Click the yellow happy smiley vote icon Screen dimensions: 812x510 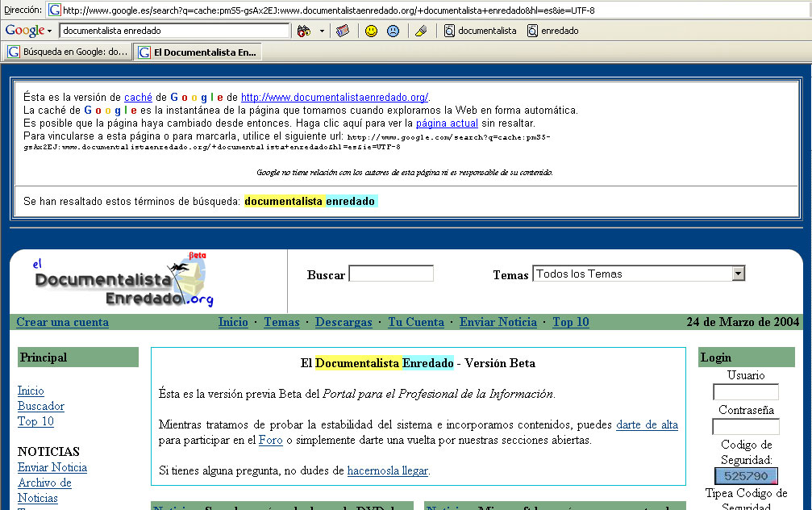[x=371, y=31]
